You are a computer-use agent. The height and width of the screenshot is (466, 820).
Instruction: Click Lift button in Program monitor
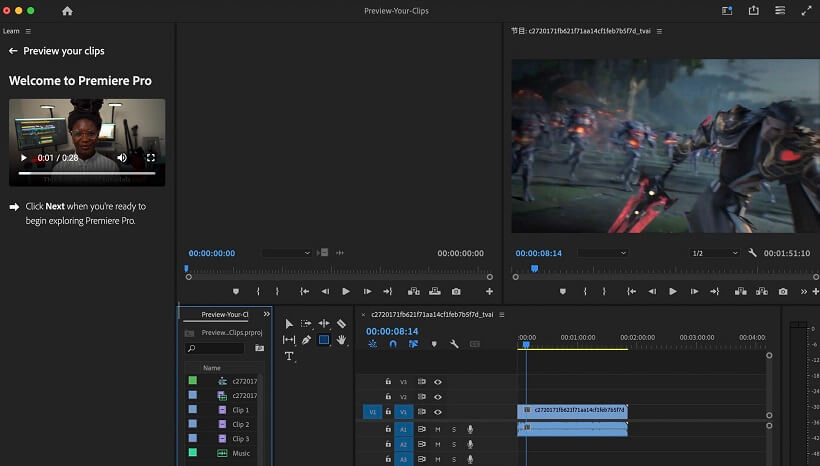741,291
